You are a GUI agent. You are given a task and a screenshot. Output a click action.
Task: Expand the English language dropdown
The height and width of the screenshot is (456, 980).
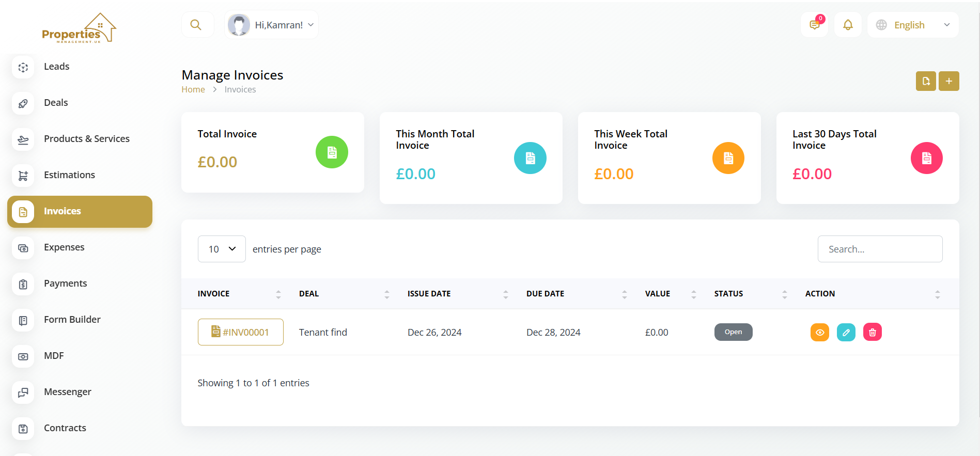click(x=912, y=25)
